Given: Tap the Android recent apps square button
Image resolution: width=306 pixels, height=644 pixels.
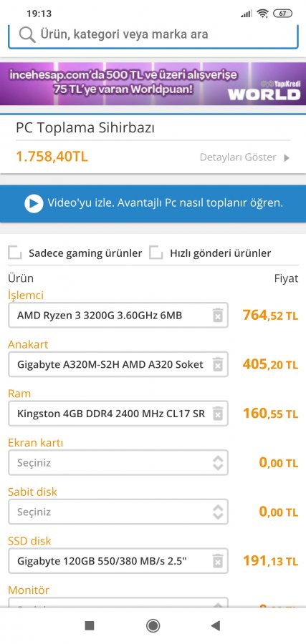Looking at the screenshot, I should coord(90,625).
